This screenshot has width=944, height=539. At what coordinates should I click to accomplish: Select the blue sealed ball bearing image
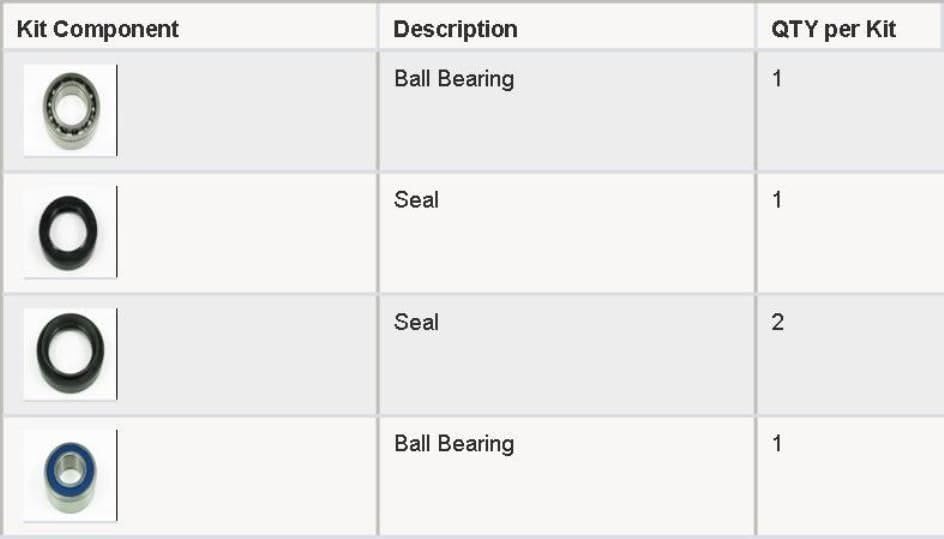pyautogui.click(x=70, y=475)
